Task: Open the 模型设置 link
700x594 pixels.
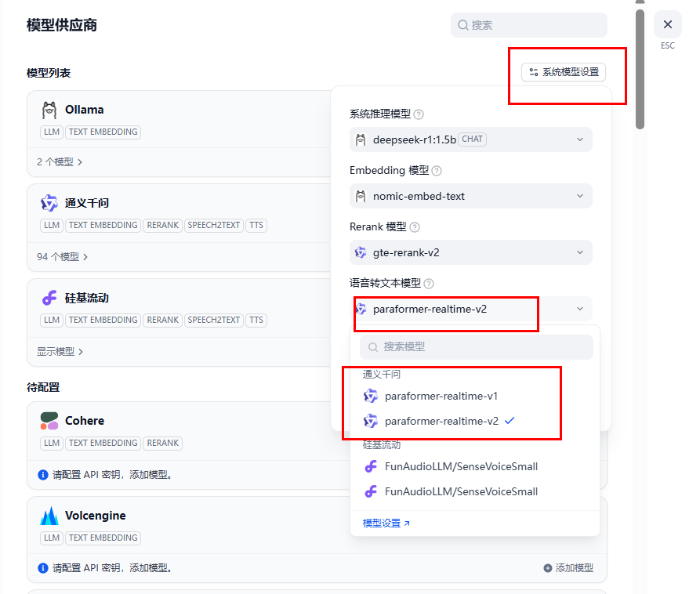Action: [386, 523]
